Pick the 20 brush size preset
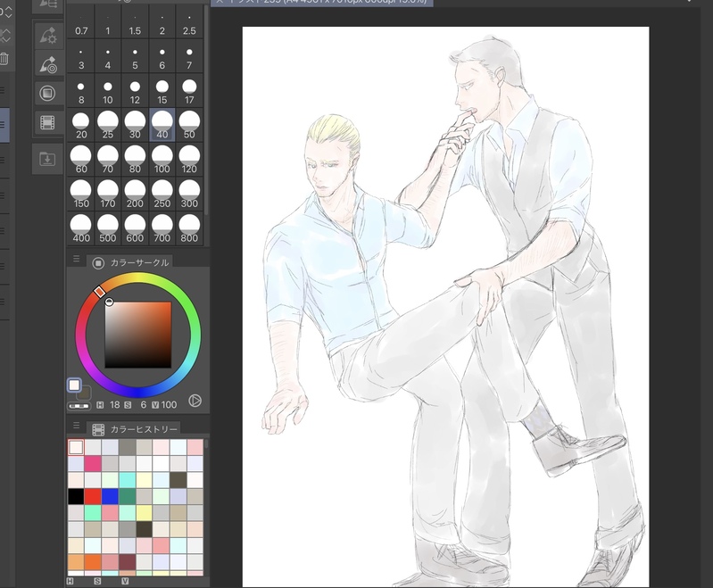 click(81, 125)
